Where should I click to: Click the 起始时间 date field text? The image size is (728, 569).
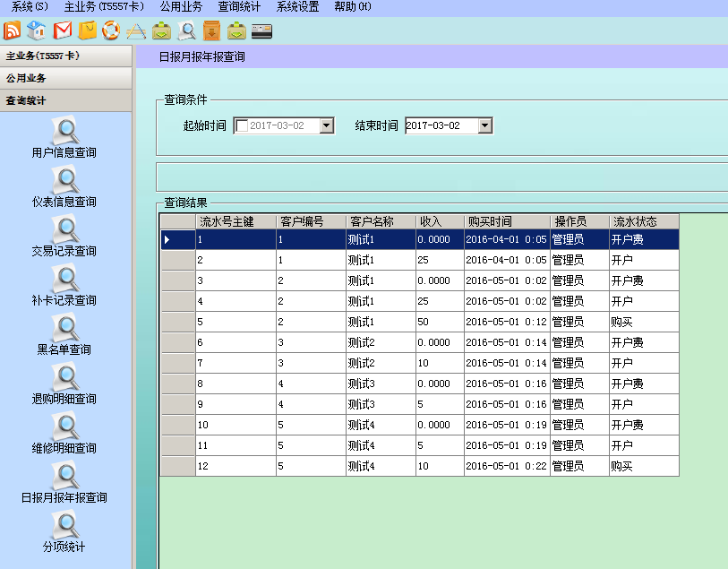[277, 125]
